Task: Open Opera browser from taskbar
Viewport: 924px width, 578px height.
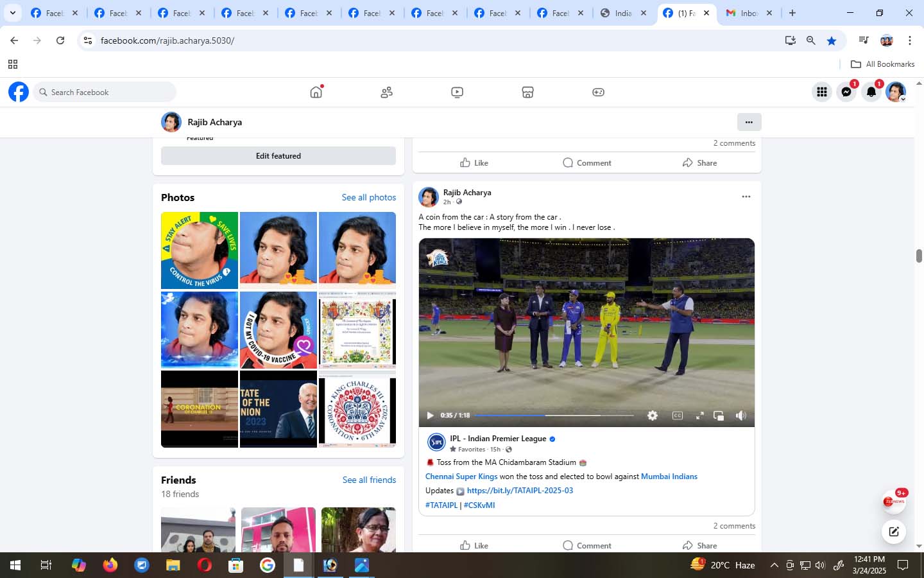Action: tap(205, 565)
